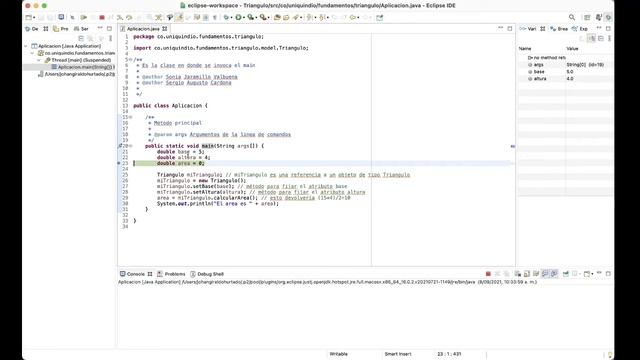Switch to the Debug Shell tab
This screenshot has height=360, width=640.
[x=207, y=274]
